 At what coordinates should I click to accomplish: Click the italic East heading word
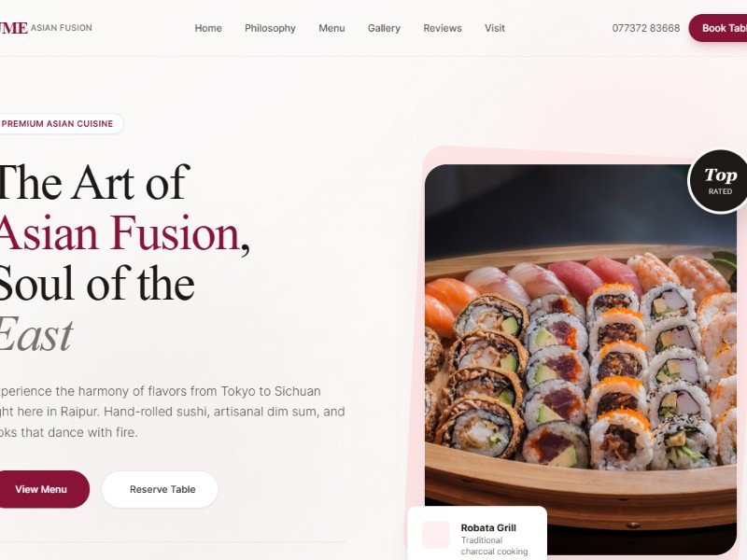point(35,334)
